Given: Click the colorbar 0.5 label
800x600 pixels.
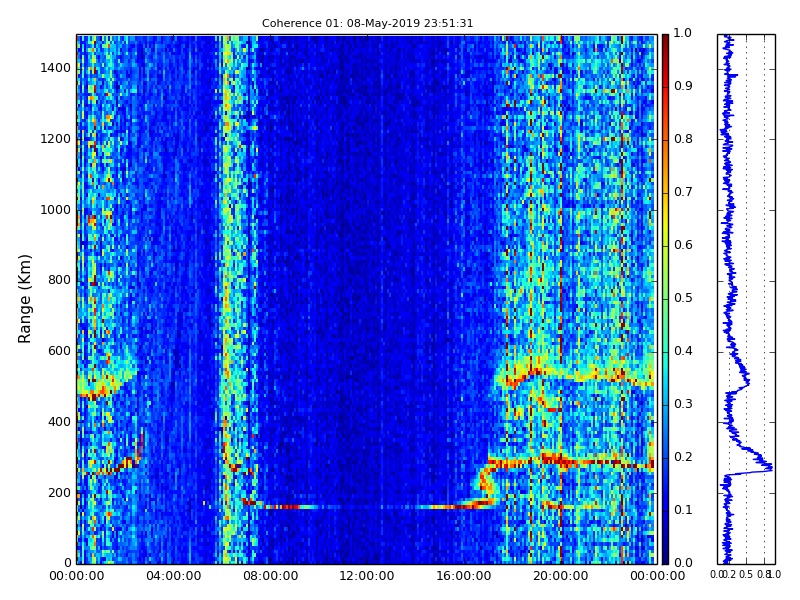Looking at the screenshot, I should (683, 298).
